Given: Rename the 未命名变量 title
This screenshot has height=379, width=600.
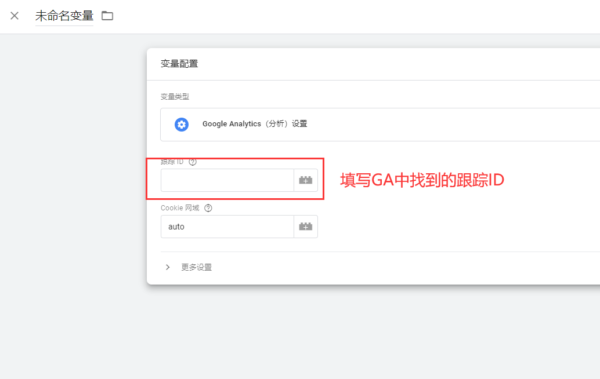Looking at the screenshot, I should pos(64,16).
